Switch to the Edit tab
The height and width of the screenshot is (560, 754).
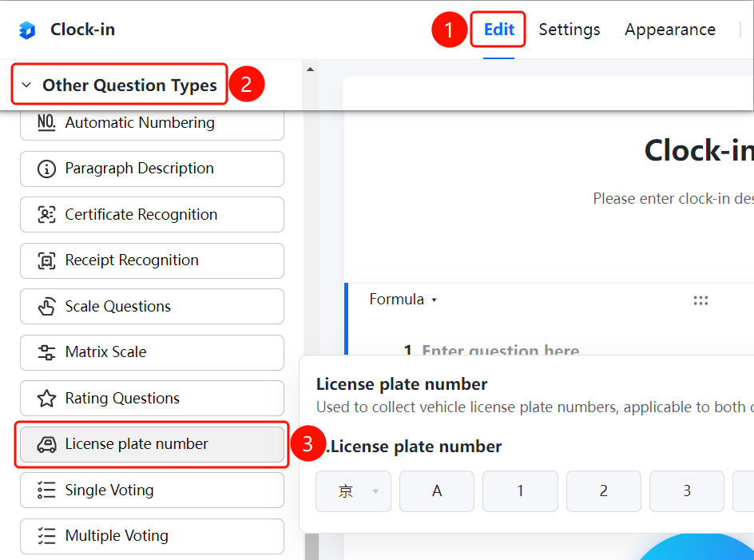tap(498, 30)
